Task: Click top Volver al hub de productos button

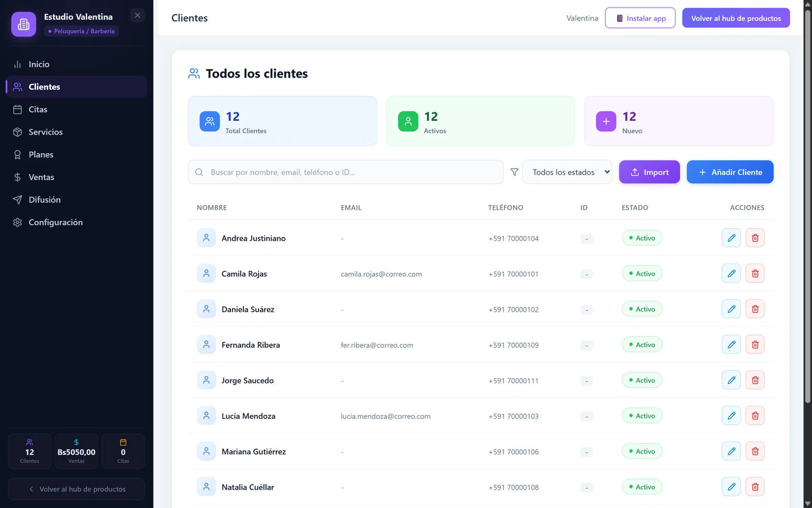Action: pyautogui.click(x=736, y=18)
